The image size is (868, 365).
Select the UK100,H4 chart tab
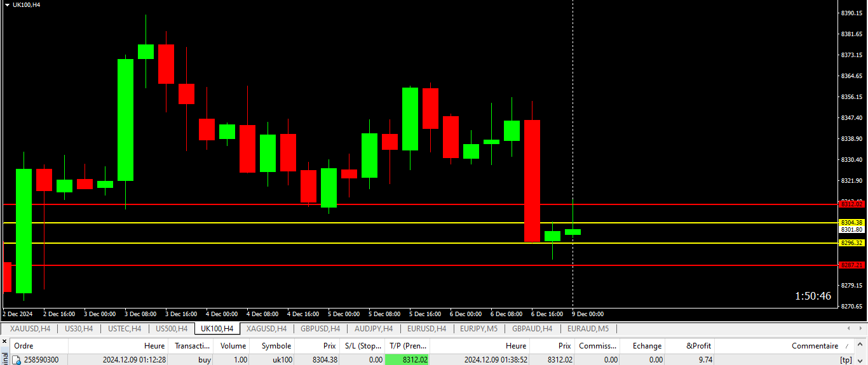click(217, 328)
